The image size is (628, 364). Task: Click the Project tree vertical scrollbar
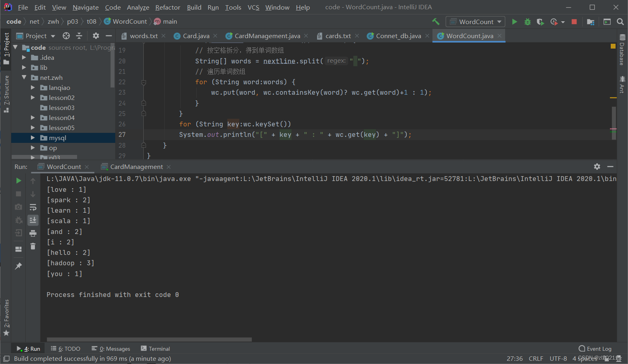(112, 65)
